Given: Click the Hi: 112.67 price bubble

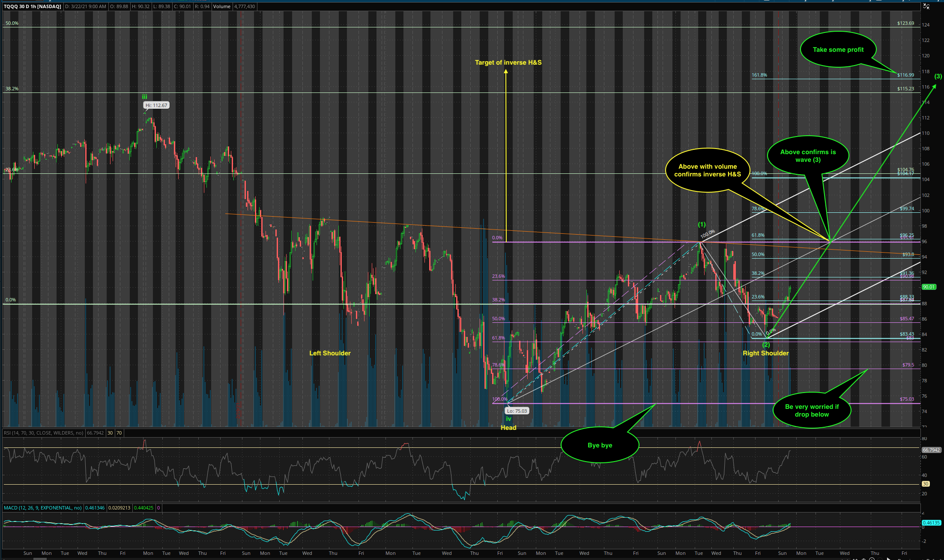Looking at the screenshot, I should (x=156, y=105).
